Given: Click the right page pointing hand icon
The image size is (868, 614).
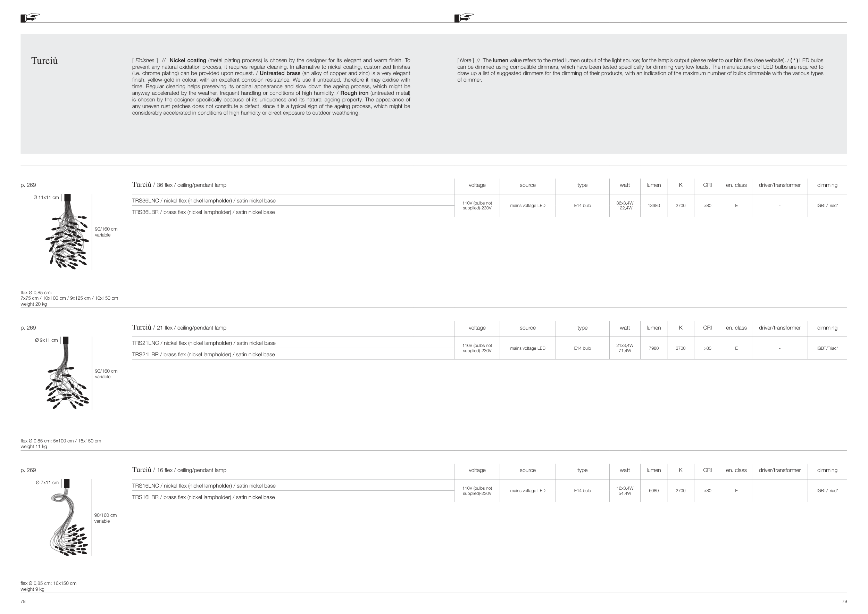Looking at the screenshot, I should 464,17.
